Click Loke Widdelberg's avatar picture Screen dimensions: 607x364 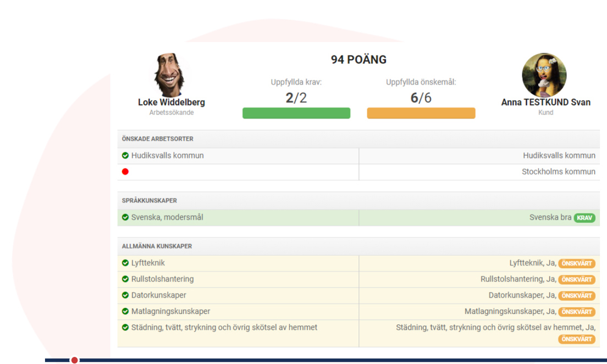click(171, 75)
